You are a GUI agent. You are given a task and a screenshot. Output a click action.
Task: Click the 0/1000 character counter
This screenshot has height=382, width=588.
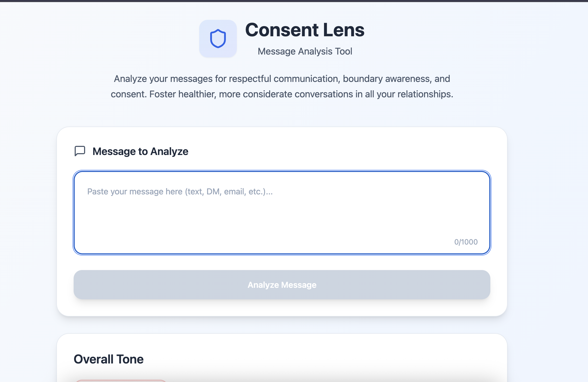466,242
